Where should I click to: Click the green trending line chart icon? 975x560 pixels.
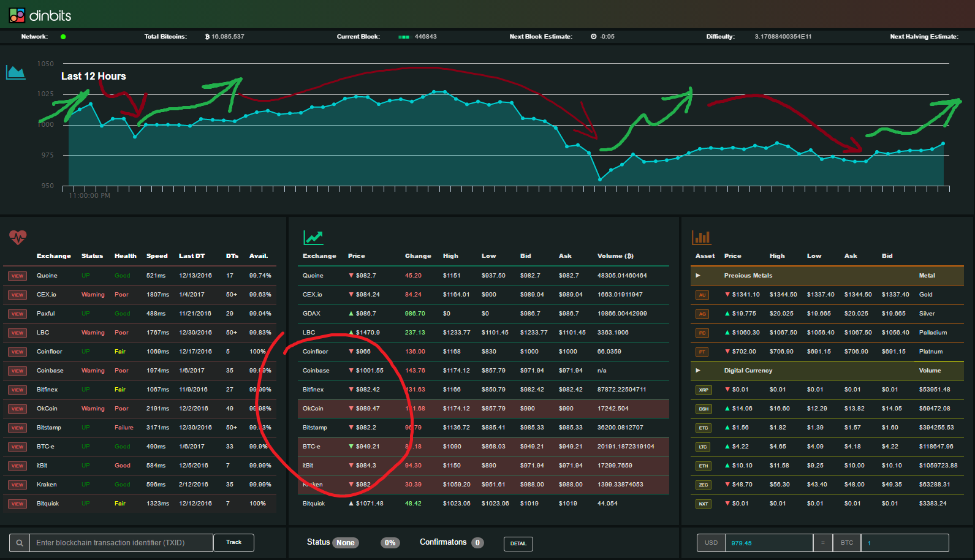point(313,237)
